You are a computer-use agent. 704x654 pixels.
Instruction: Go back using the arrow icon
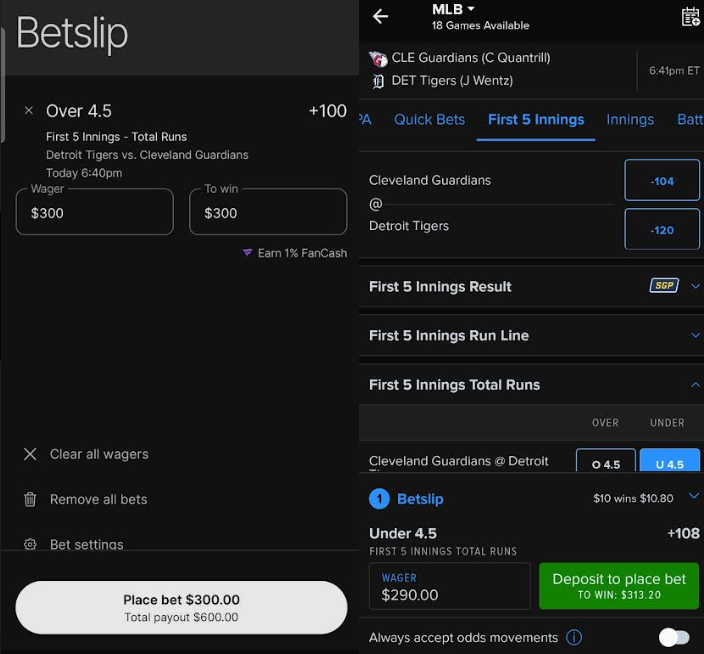tap(380, 17)
